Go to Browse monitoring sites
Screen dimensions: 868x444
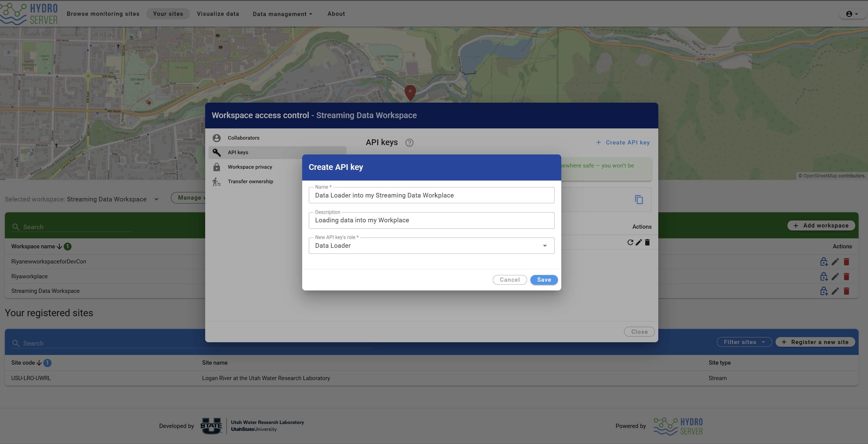(103, 14)
